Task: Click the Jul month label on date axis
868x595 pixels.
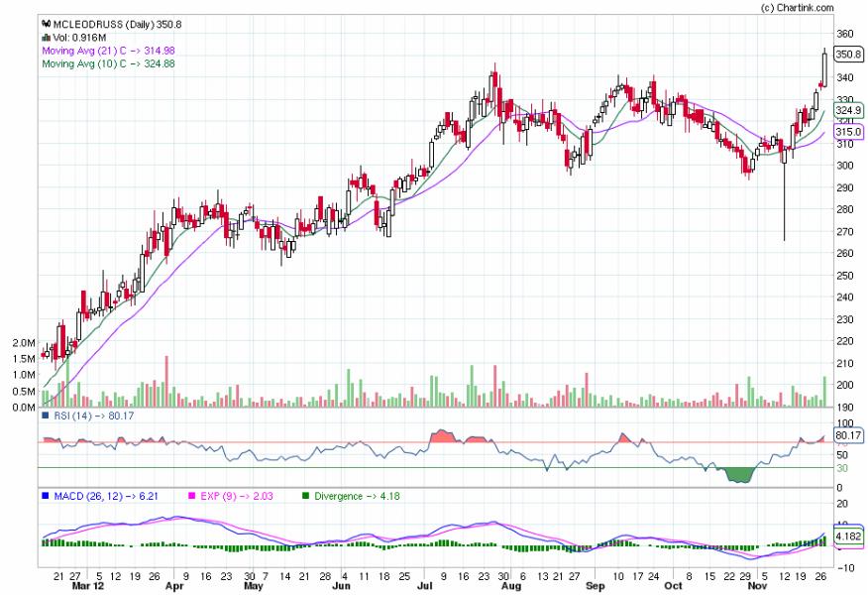Action: 424,586
